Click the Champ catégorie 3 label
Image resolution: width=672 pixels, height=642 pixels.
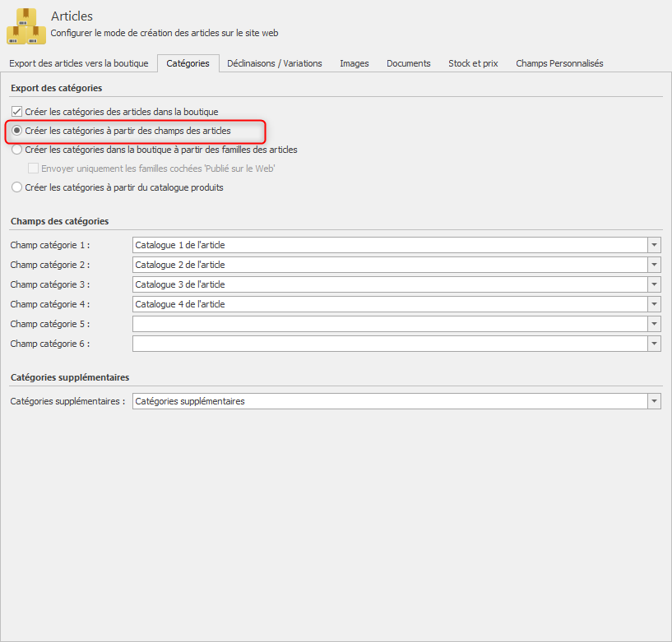pos(50,284)
